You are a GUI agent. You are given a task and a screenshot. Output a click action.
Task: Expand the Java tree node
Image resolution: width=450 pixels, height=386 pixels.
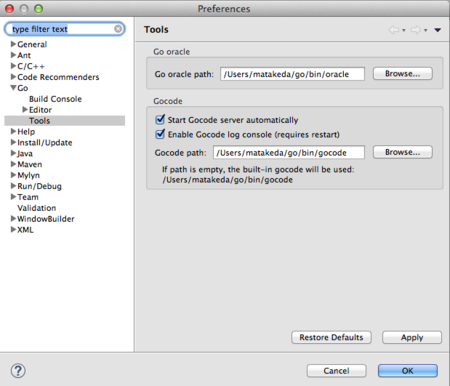coord(13,153)
